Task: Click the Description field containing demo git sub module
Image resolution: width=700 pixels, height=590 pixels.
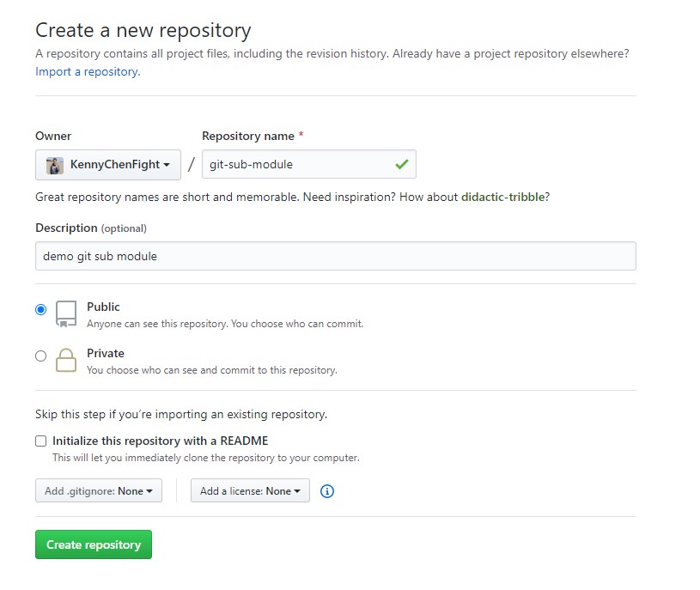Action: coord(335,255)
